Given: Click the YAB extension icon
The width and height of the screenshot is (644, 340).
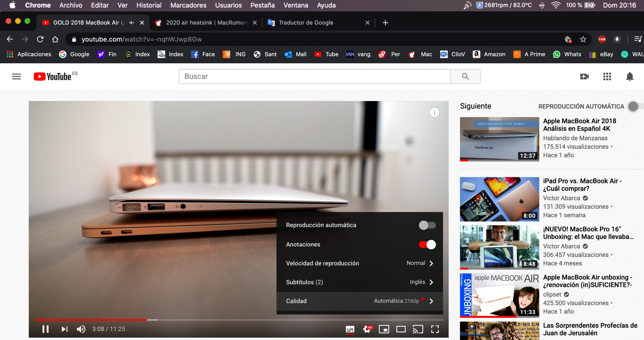Looking at the screenshot, I should [x=602, y=39].
